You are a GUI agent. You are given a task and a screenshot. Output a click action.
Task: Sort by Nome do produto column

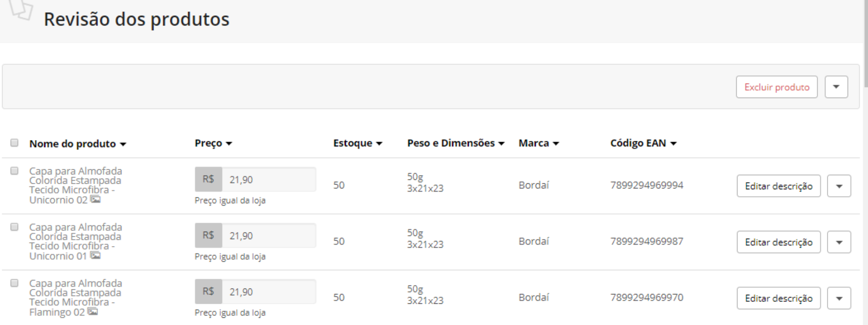tap(78, 144)
